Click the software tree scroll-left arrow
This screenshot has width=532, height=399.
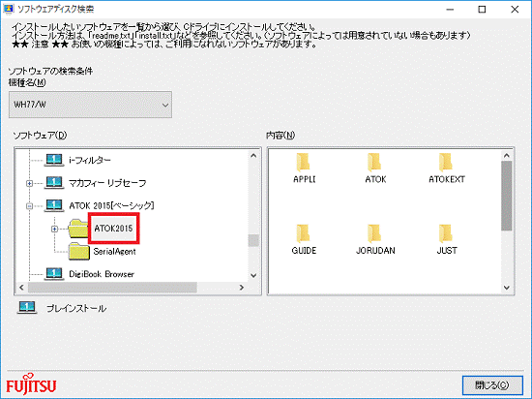click(x=21, y=288)
